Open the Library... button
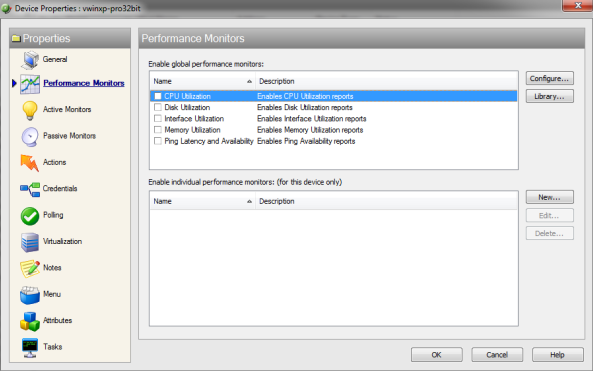593x371 pixels. [x=550, y=96]
